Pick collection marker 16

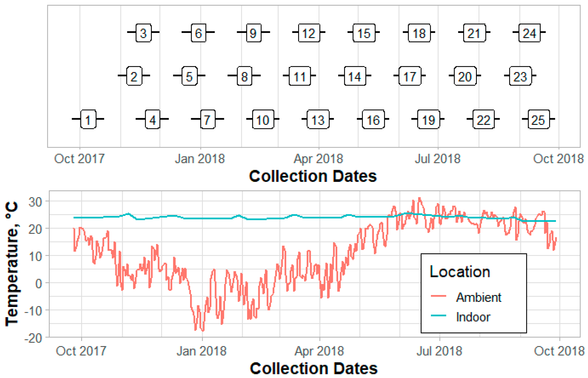[x=373, y=119]
